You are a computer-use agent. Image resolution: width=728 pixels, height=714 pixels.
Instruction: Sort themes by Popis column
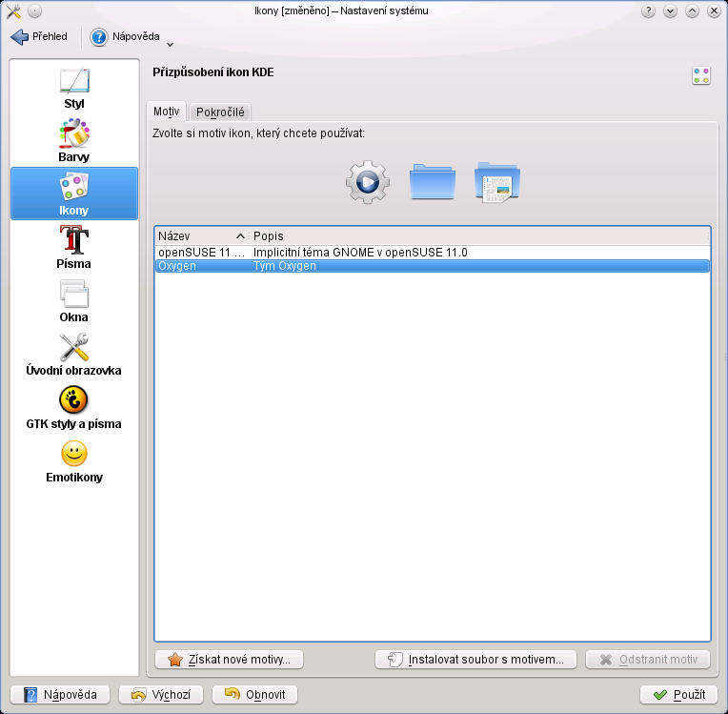479,236
